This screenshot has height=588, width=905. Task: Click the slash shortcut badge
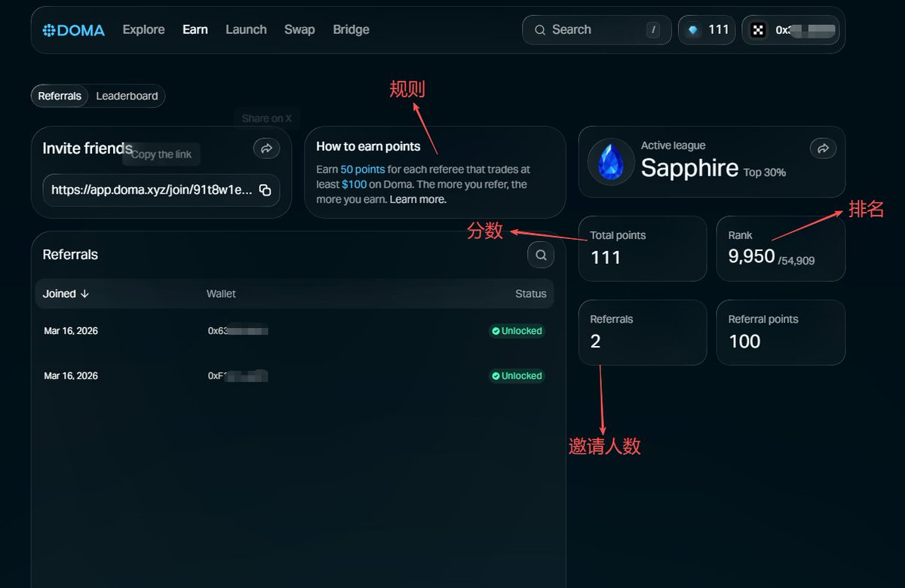[x=653, y=30]
